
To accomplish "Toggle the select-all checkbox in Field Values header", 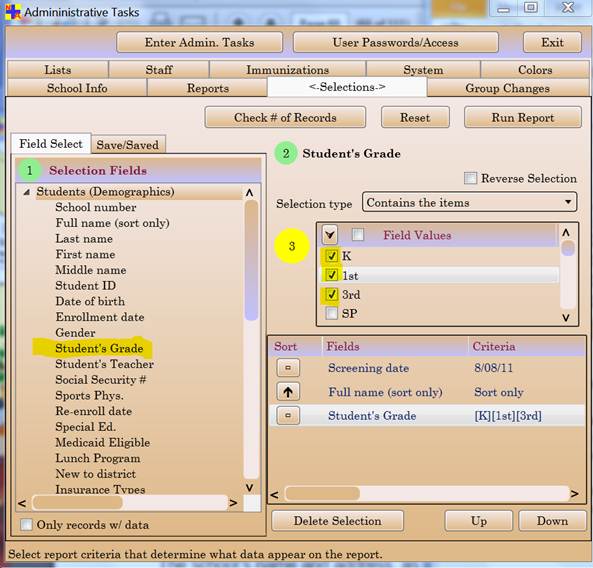I will [358, 235].
